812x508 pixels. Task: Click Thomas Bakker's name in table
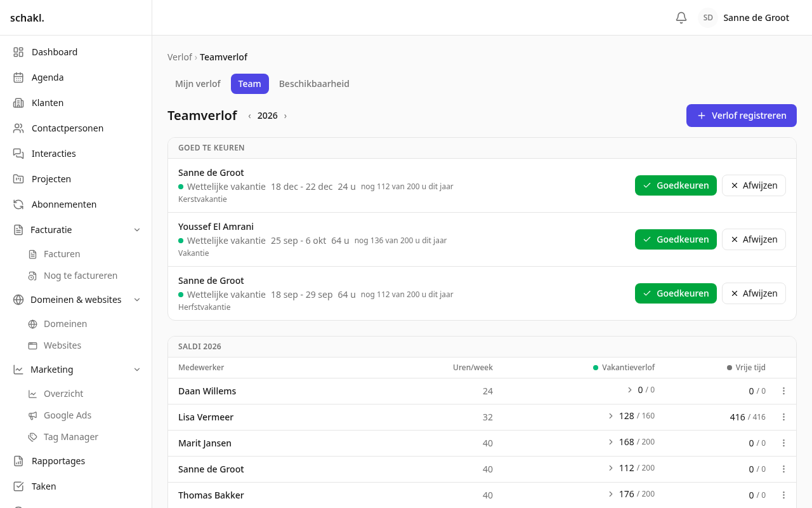[x=211, y=495]
